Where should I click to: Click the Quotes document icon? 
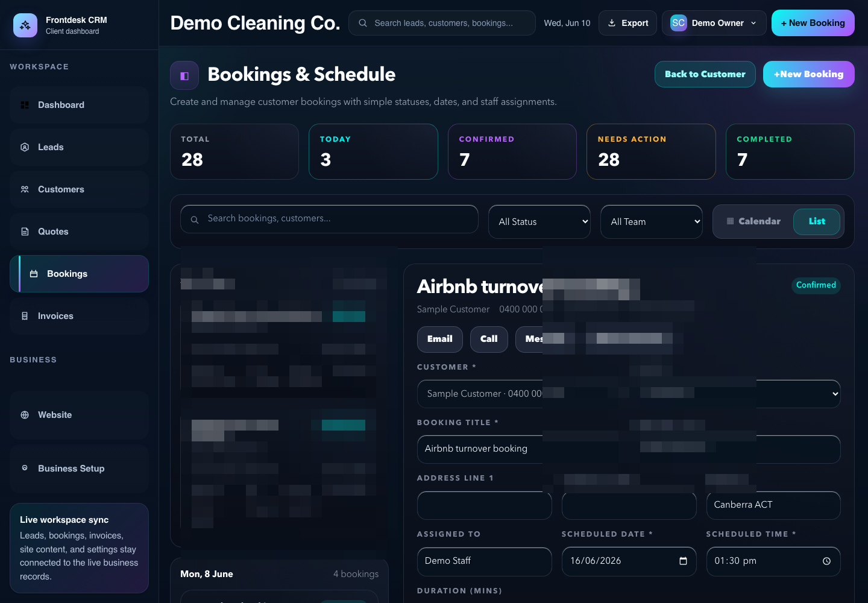pyautogui.click(x=25, y=232)
